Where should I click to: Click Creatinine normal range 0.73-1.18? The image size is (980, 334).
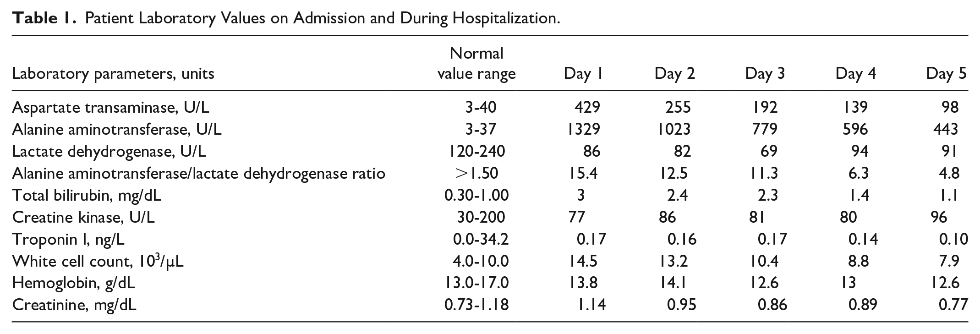[476, 305]
